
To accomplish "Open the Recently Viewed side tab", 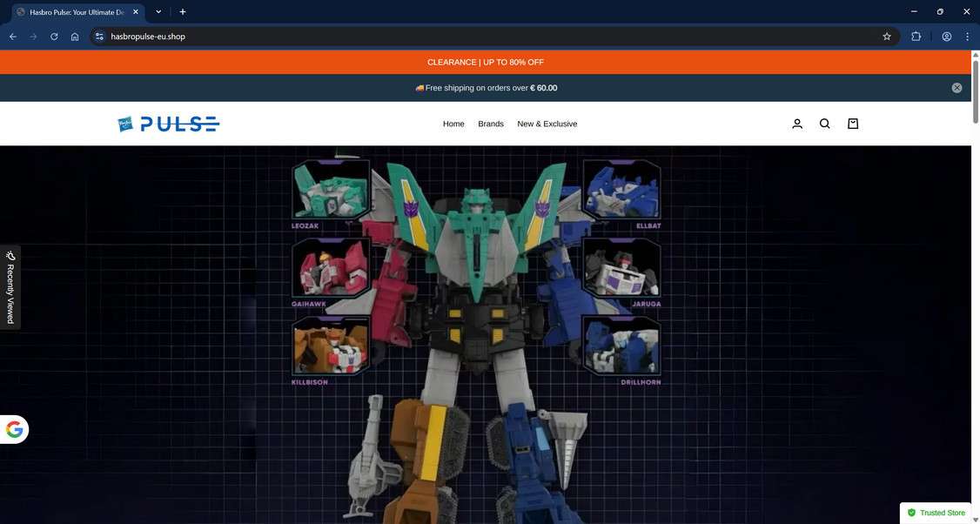I will [10, 287].
